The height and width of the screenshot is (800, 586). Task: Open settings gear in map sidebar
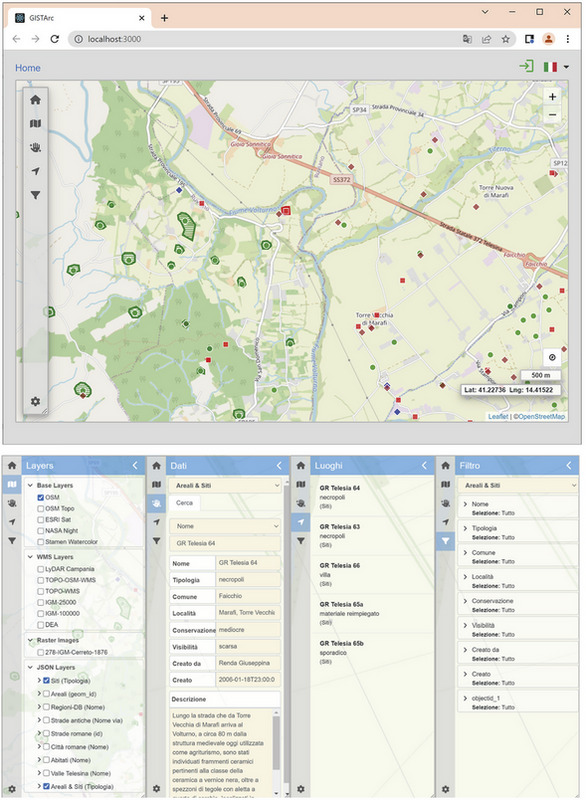point(35,402)
